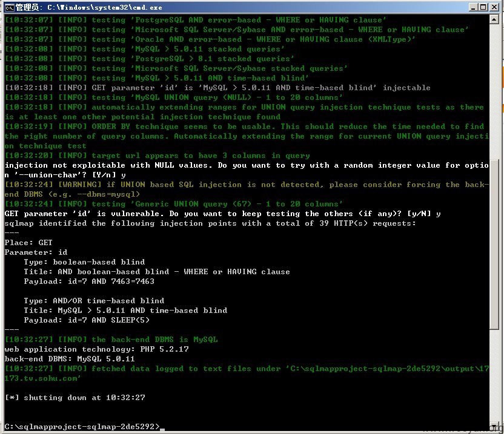Click '[*] shutting down at 10:32:27' line
Screen dimensions: 504x434
(75, 397)
